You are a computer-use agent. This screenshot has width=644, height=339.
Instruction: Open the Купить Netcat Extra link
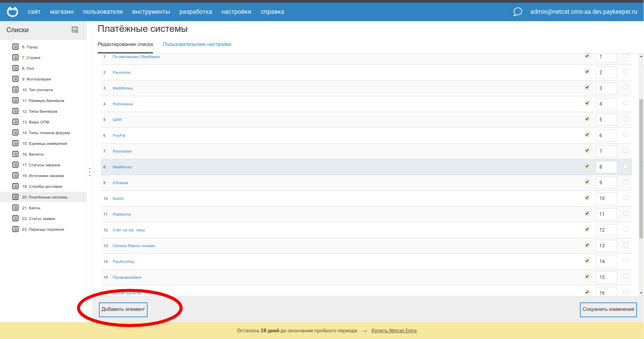394,331
